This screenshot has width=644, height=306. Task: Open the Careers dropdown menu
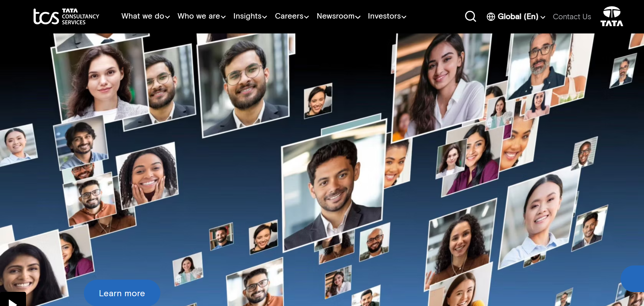tap(292, 16)
